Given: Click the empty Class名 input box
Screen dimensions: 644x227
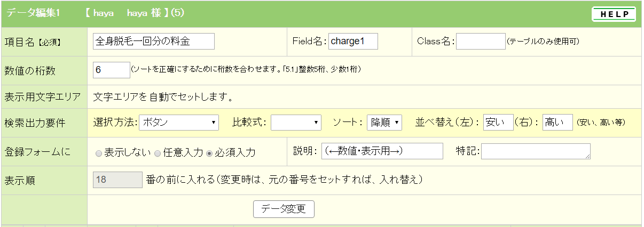Looking at the screenshot, I should tap(480, 42).
